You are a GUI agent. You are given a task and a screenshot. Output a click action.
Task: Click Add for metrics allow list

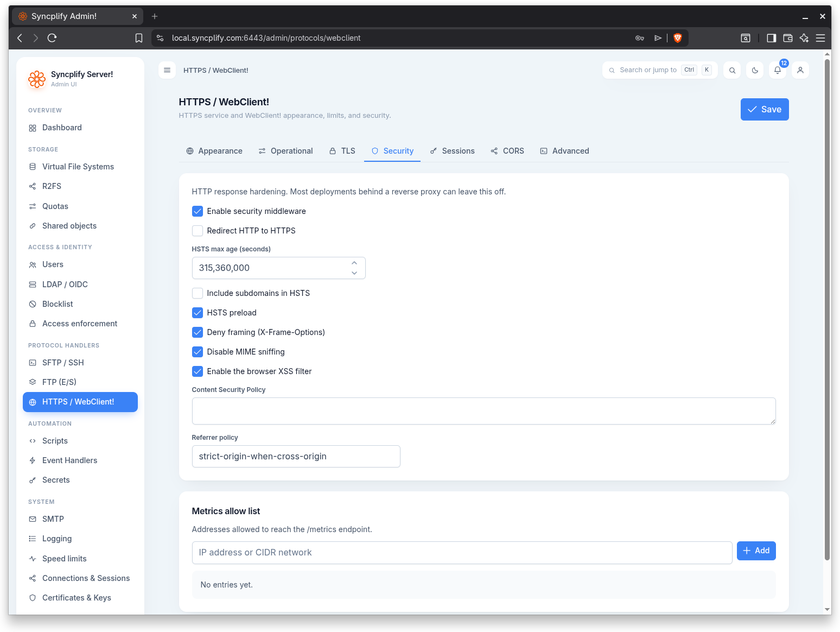tap(756, 551)
